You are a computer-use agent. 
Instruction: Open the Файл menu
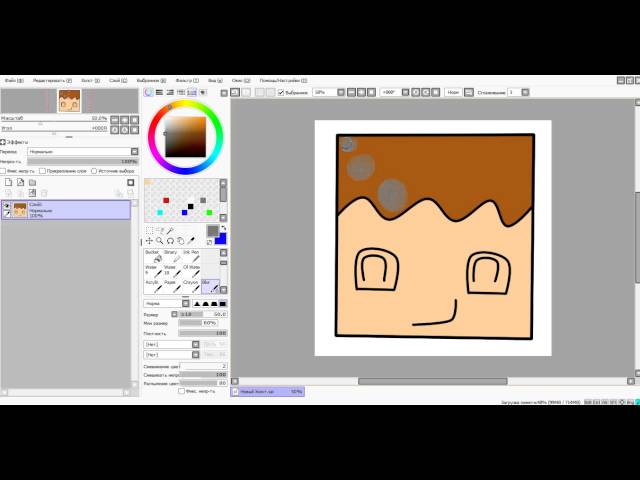[14, 81]
